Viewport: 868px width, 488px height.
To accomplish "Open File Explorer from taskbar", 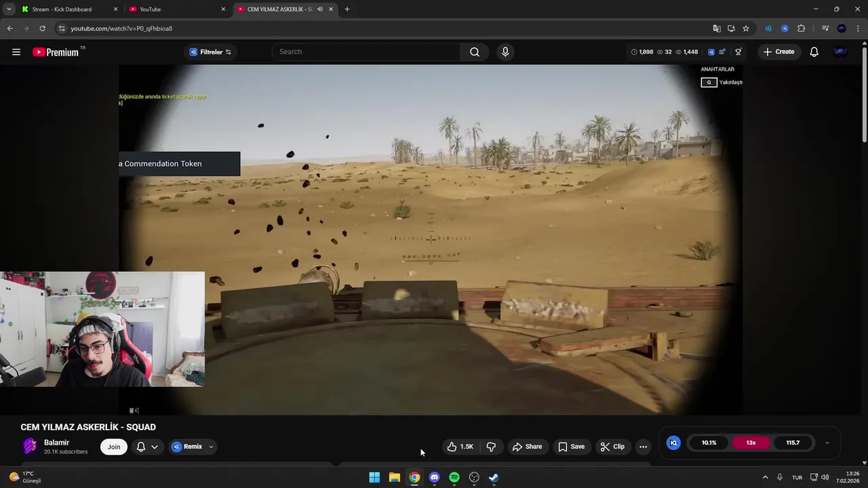I will (x=395, y=477).
